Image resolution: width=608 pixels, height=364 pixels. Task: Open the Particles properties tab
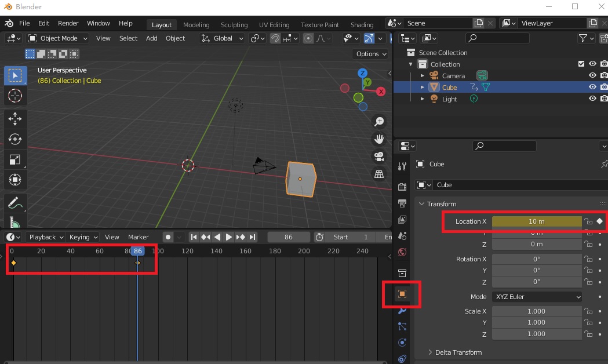point(402,326)
